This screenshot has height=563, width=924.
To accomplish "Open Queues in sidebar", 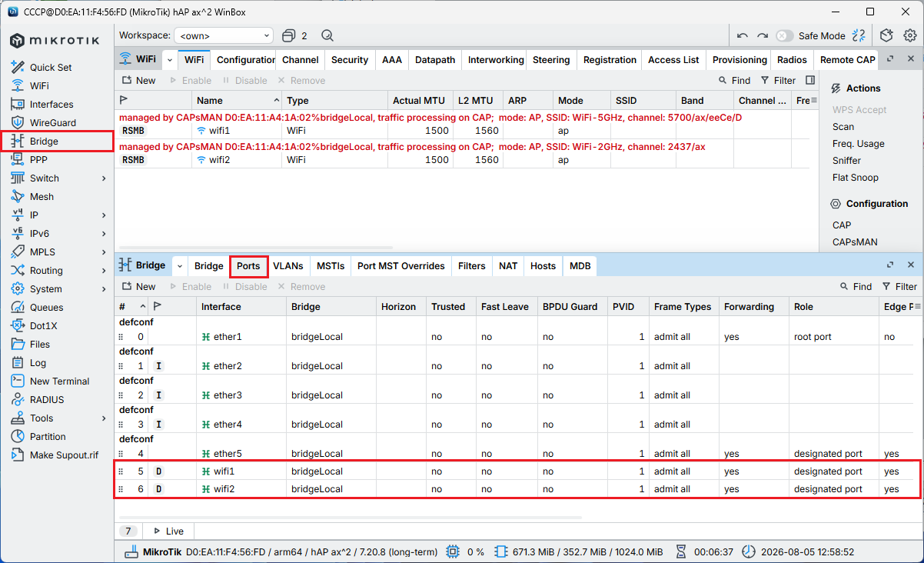I will (x=46, y=308).
